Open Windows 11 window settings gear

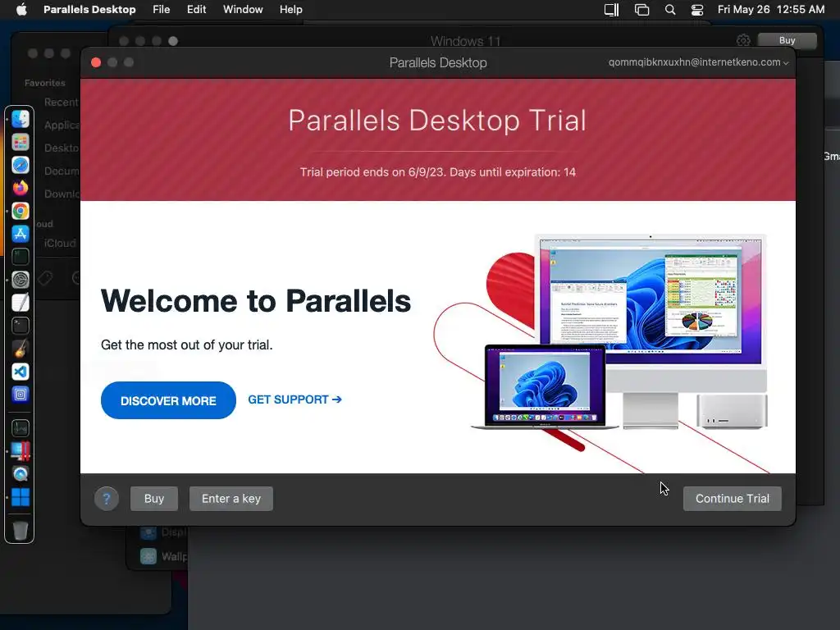click(743, 40)
